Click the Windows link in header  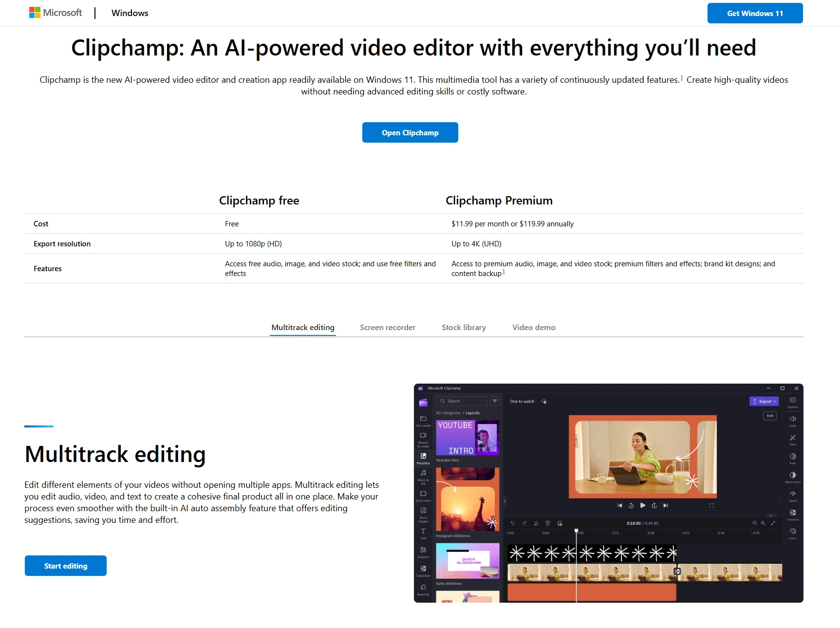pos(130,13)
